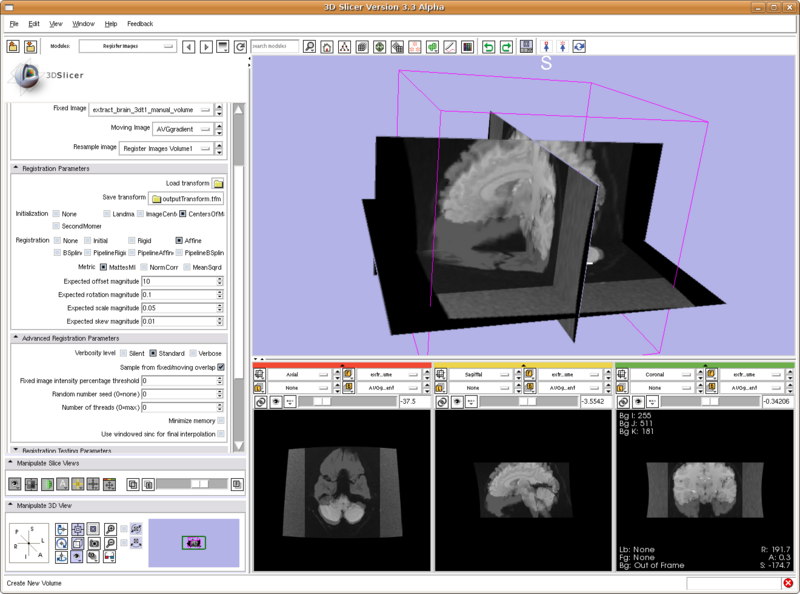Image resolution: width=800 pixels, height=594 pixels.
Task: Enable the Rigid registration checkbox
Action: click(130, 240)
